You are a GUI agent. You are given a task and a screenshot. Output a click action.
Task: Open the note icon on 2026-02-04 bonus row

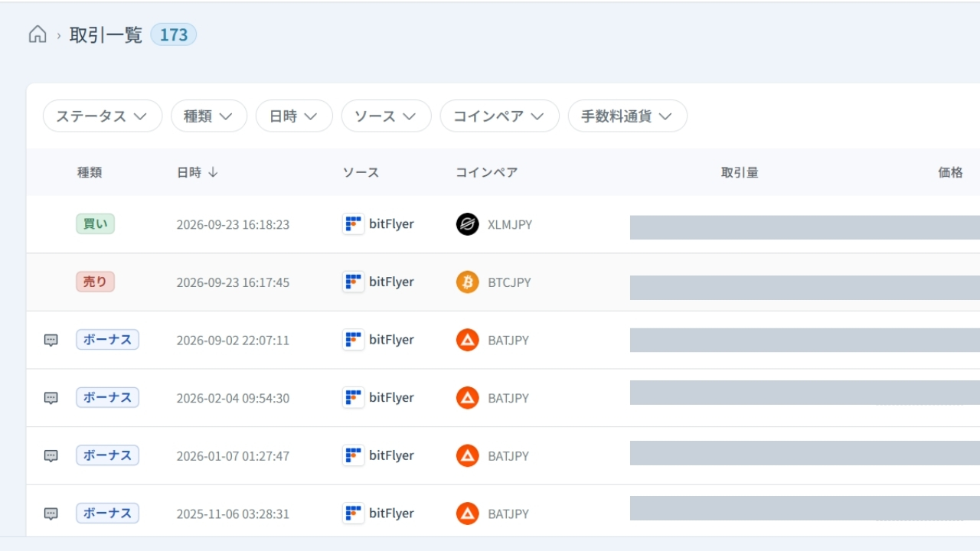[x=51, y=398]
